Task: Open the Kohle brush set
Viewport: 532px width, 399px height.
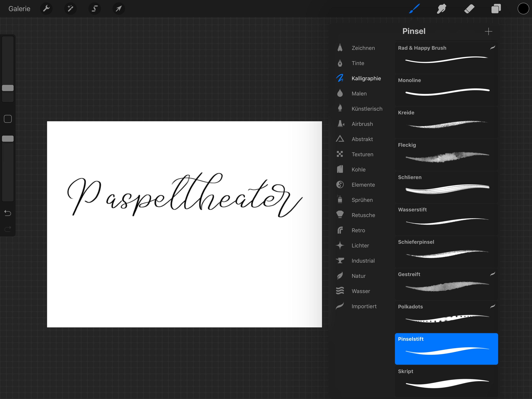Action: tap(358, 169)
